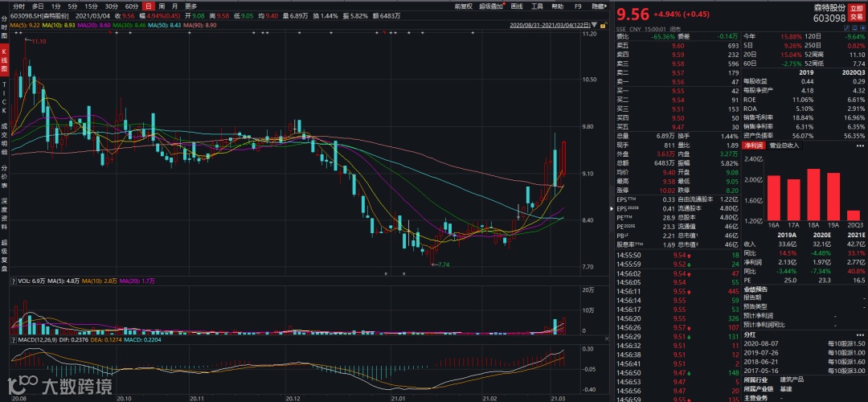Switch to the 多日 multi-day tab
The height and width of the screenshot is (402, 868).
click(38, 6)
